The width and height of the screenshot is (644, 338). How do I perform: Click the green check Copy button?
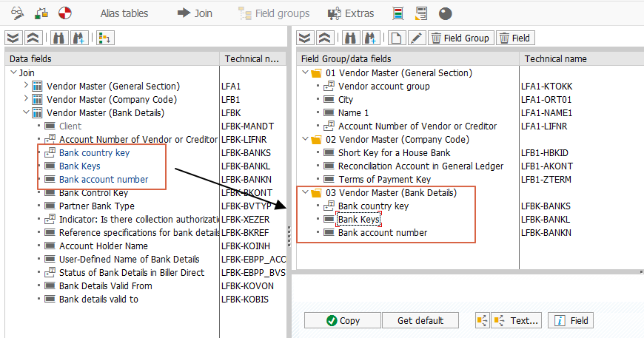[x=343, y=320]
